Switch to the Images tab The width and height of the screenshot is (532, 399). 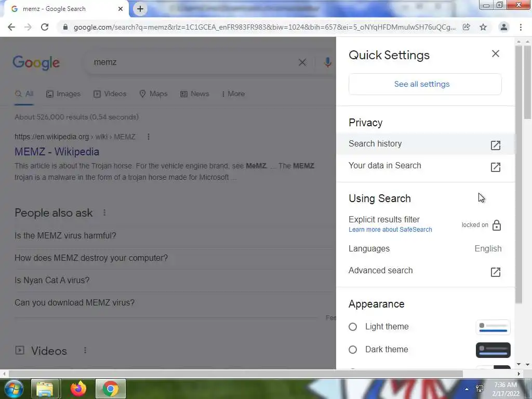tap(63, 94)
